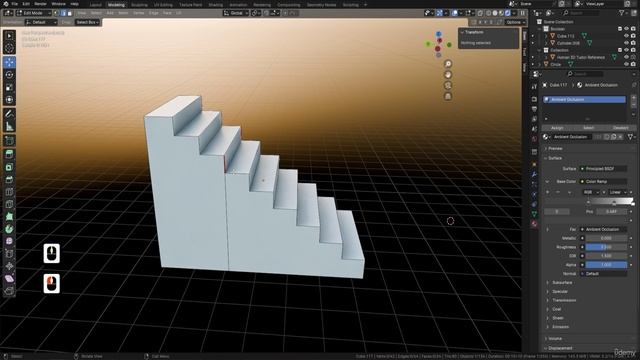Activate the Rotate tool
640x360 pixels.
click(9, 75)
